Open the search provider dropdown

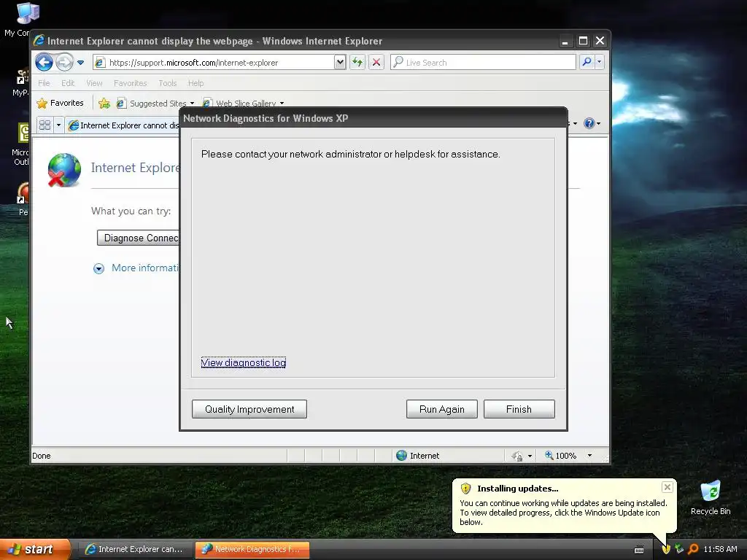(x=600, y=62)
